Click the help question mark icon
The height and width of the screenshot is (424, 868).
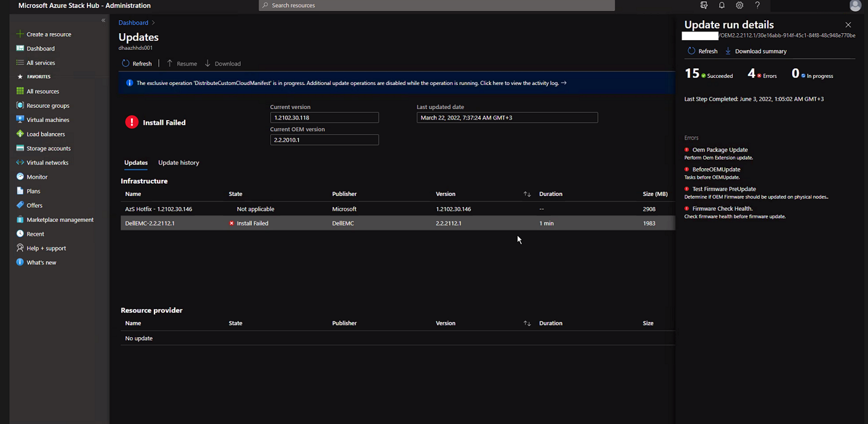point(757,6)
